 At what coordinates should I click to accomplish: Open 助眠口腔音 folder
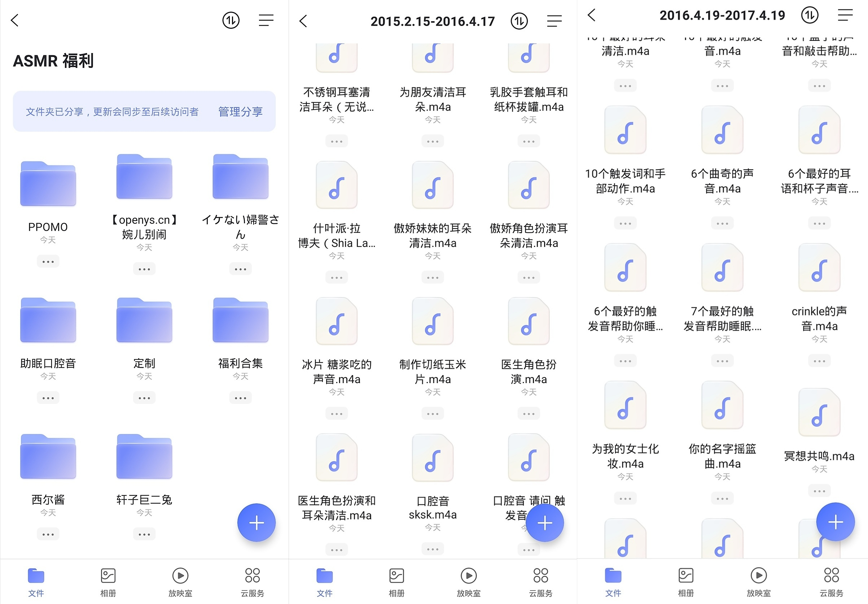48,320
